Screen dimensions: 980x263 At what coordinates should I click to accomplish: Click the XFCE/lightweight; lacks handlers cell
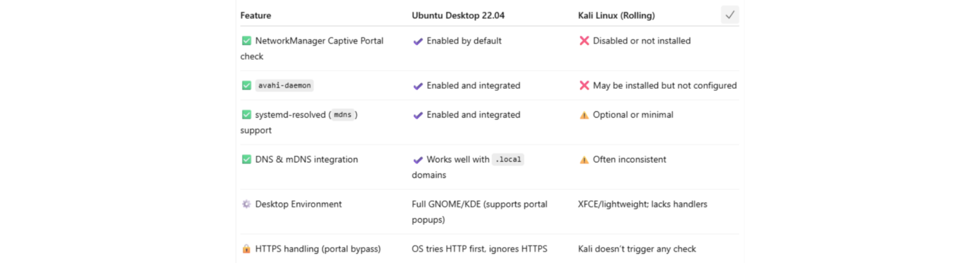click(642, 204)
